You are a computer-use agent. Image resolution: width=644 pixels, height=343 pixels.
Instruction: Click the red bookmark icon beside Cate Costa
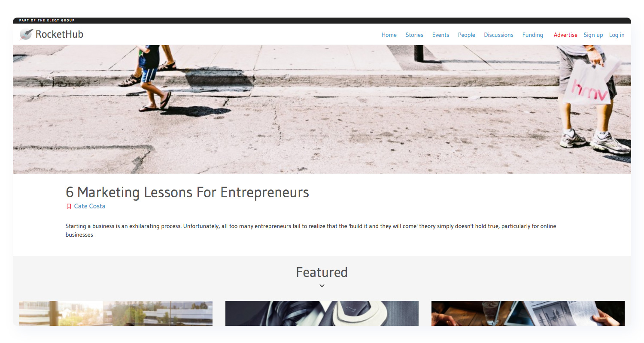click(x=69, y=206)
